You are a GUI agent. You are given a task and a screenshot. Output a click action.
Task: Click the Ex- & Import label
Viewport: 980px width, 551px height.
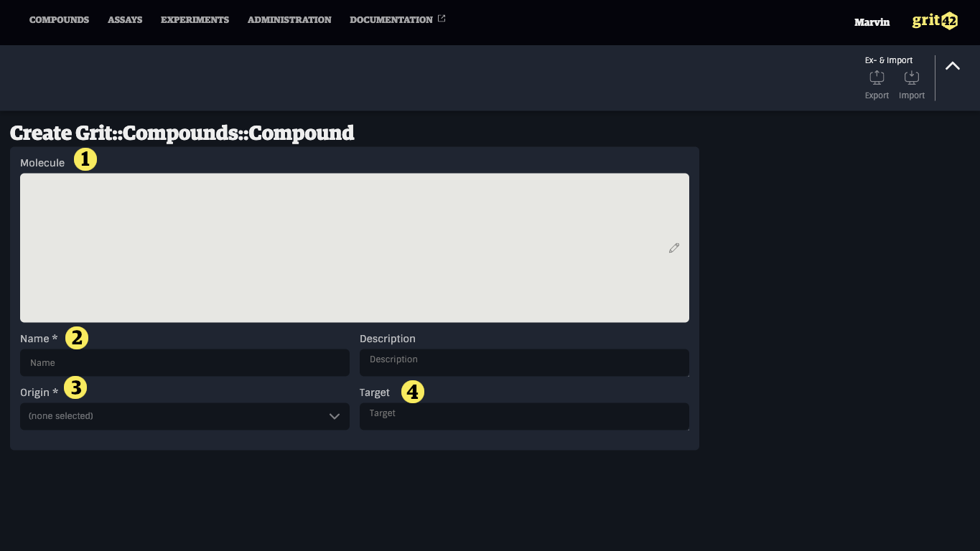click(x=889, y=60)
